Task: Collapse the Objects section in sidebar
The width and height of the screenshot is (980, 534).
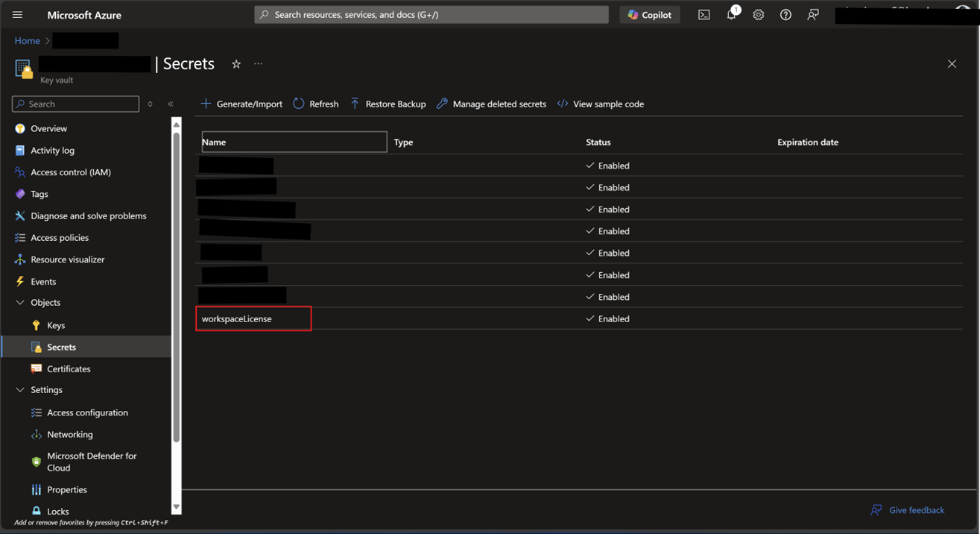Action: (x=20, y=303)
